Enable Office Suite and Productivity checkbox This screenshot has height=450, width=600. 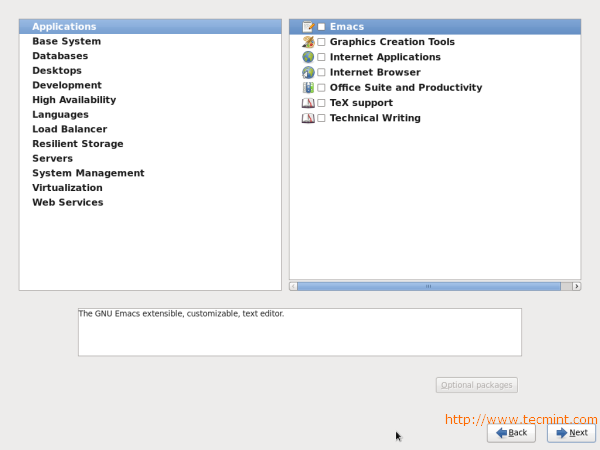coord(321,88)
